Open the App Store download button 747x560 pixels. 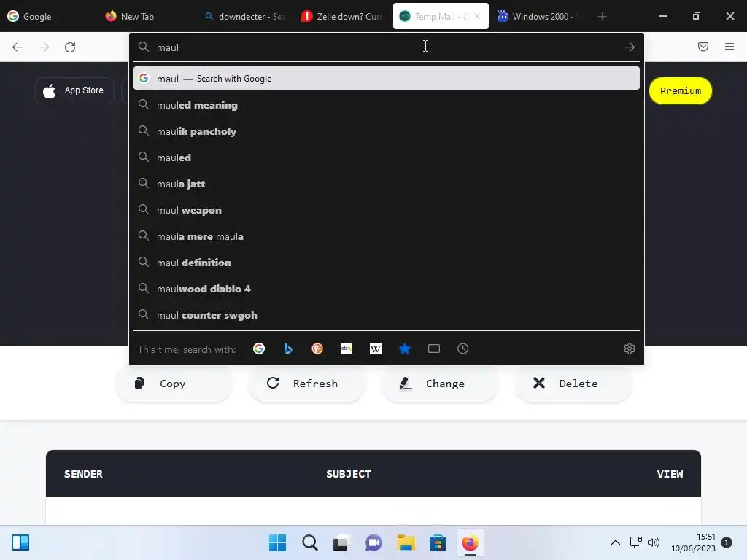[74, 90]
